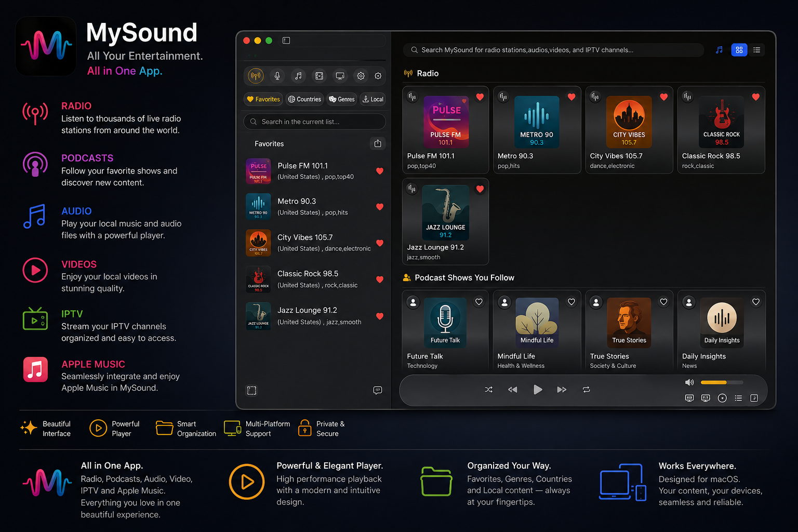
Task: Follow Daily Insights podcast with its heart
Action: 756,302
